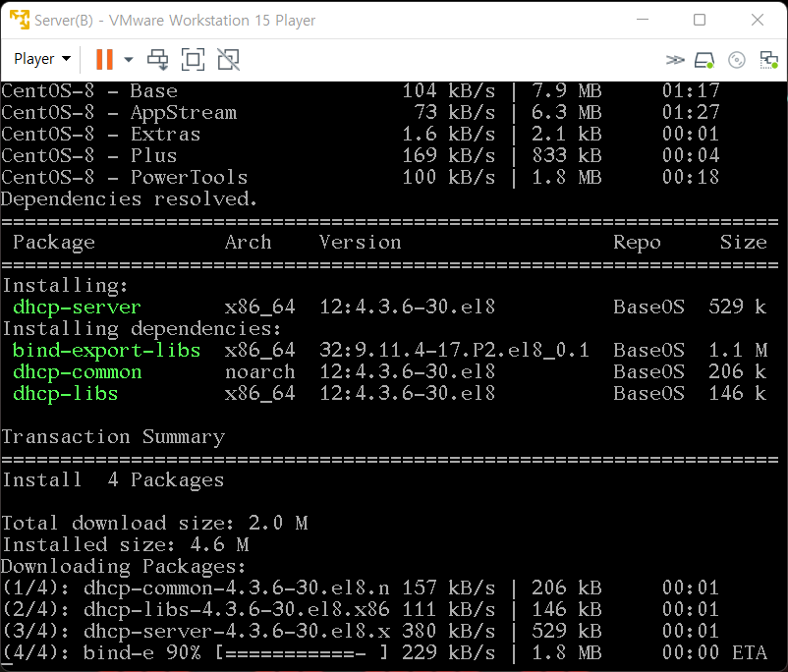This screenshot has width=788, height=672.
Task: Maximize the VMware Player window
Action: (700, 20)
